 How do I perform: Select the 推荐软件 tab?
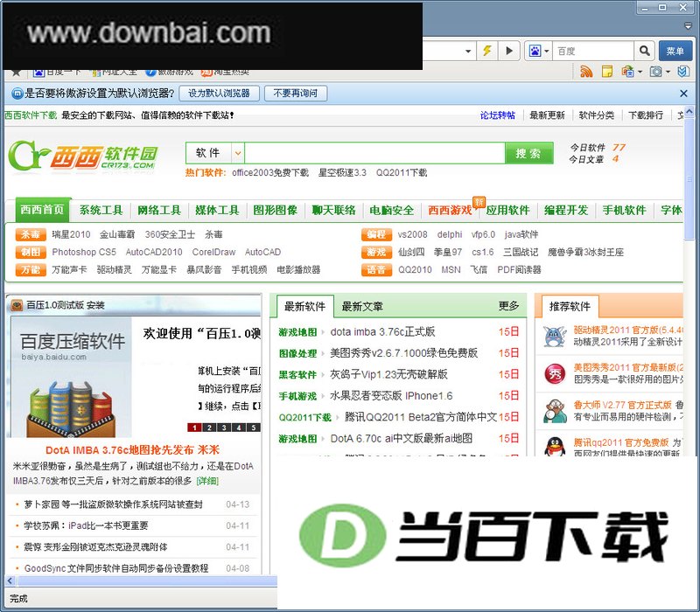570,307
